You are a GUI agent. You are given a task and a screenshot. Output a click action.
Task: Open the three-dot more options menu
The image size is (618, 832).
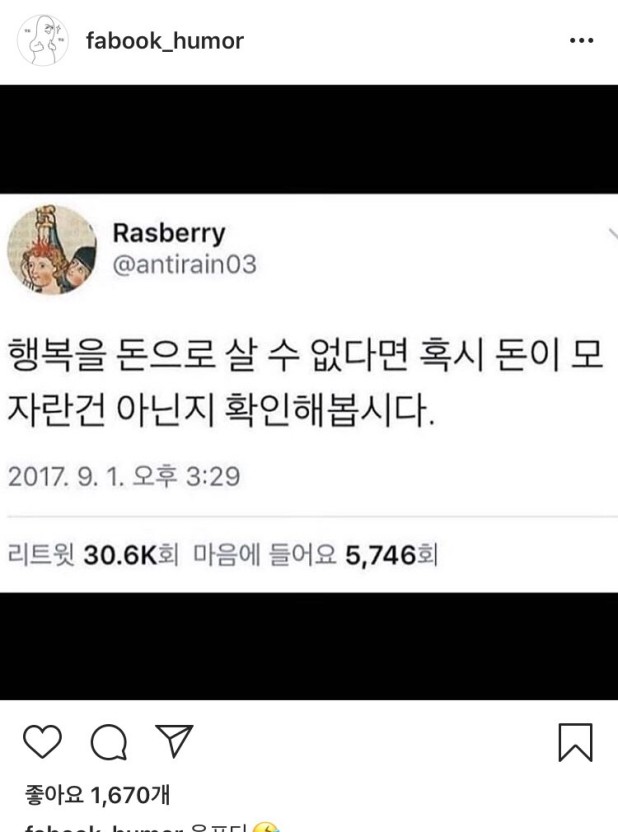pyautogui.click(x=581, y=40)
